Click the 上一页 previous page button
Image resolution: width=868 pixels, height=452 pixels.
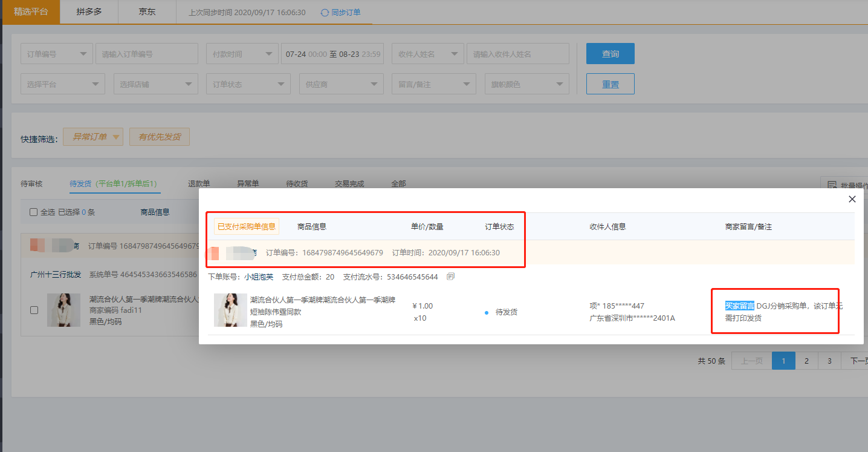click(752, 361)
